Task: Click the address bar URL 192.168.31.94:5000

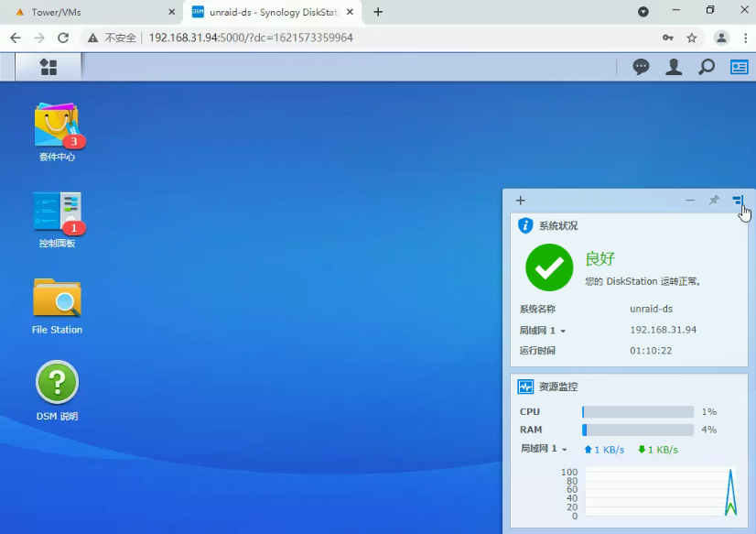Action: (x=251, y=38)
